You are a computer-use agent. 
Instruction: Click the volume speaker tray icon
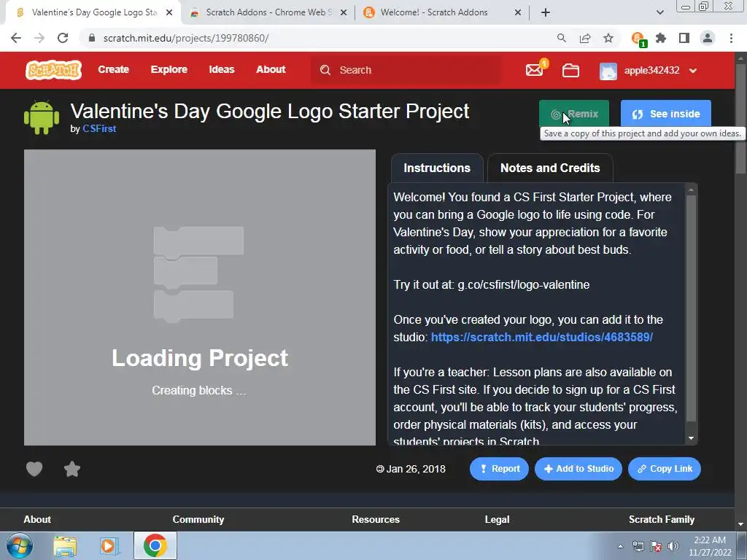(673, 546)
